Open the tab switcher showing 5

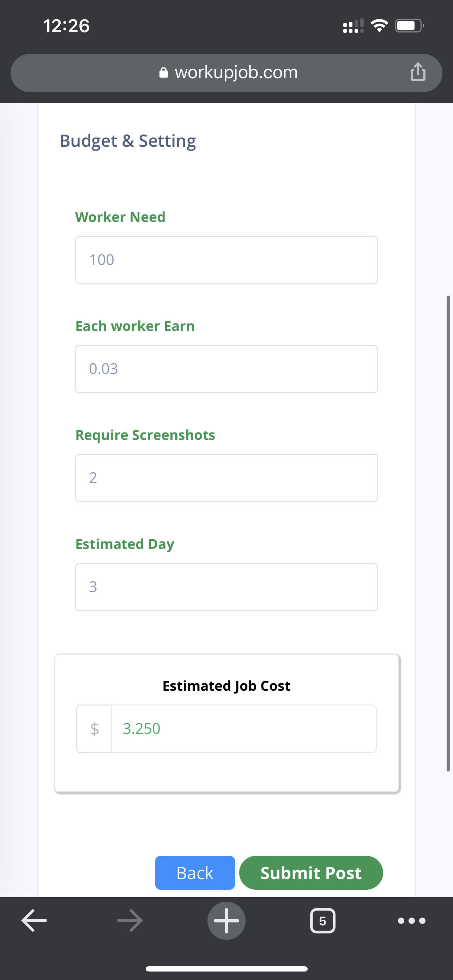click(322, 920)
